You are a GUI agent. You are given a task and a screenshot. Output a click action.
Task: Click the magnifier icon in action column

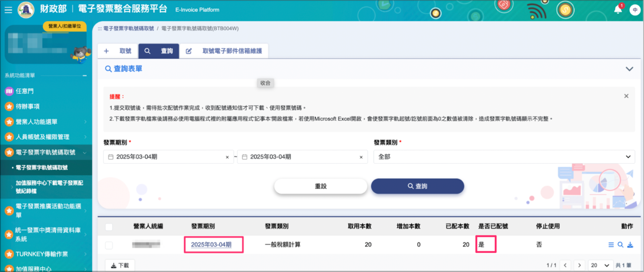(621, 245)
